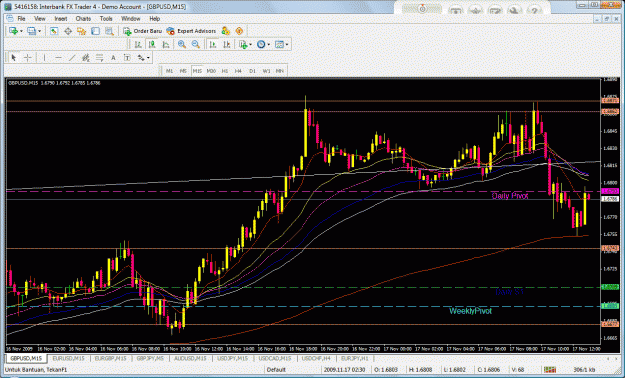Expand the Templates dropdown arrow
Viewport: 625px width, 378px height.
[x=287, y=45]
